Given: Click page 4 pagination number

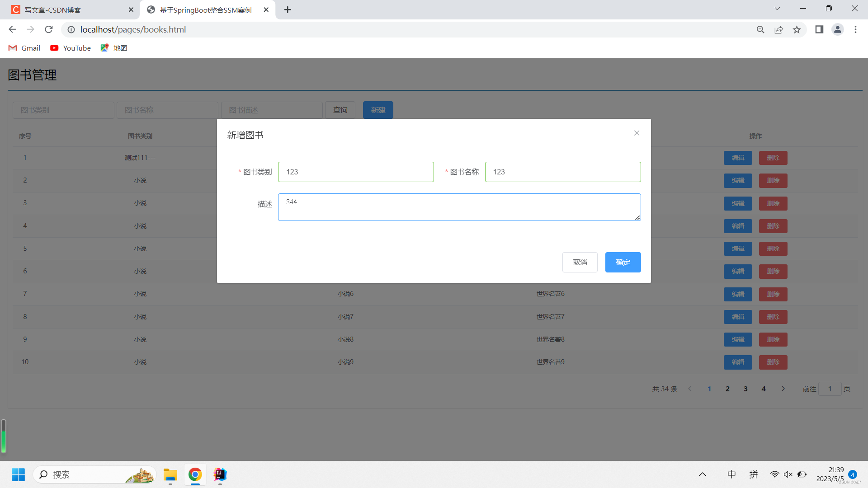Looking at the screenshot, I should pos(764,389).
